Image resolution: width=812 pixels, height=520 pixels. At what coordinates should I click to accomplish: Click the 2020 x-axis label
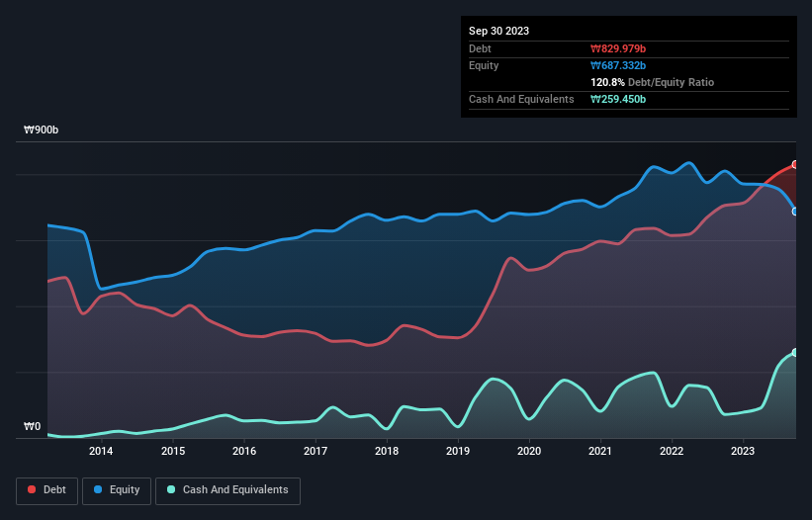click(x=529, y=451)
